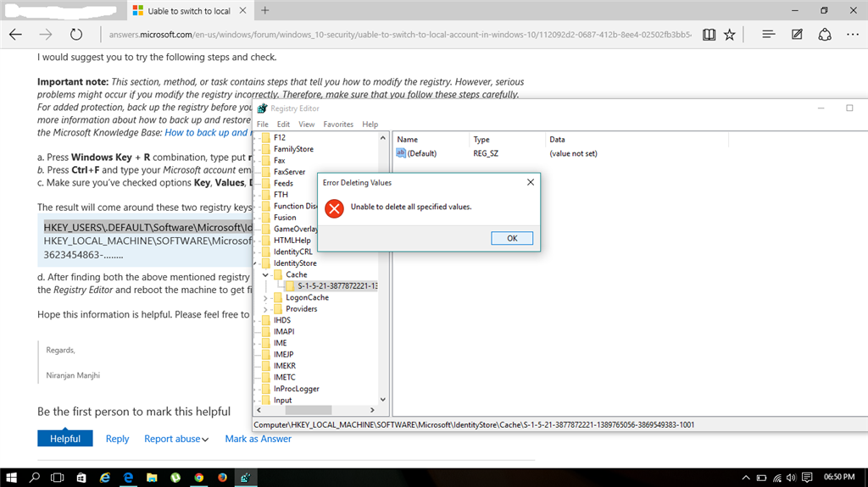
Task: Select the FaxServer registry key
Action: 289,172
